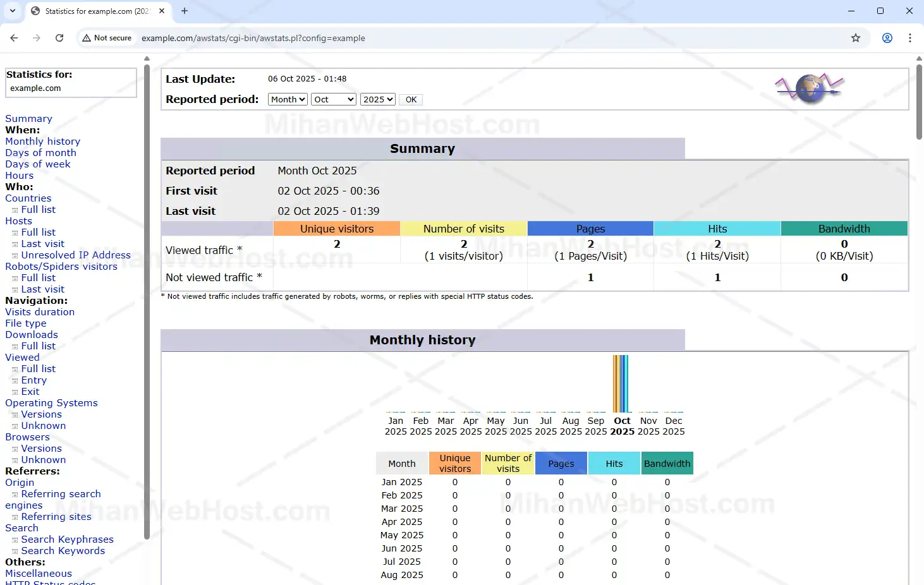Click the sidebar frame vertical scrollbar
This screenshot has width=924, height=585.
pyautogui.click(x=147, y=303)
